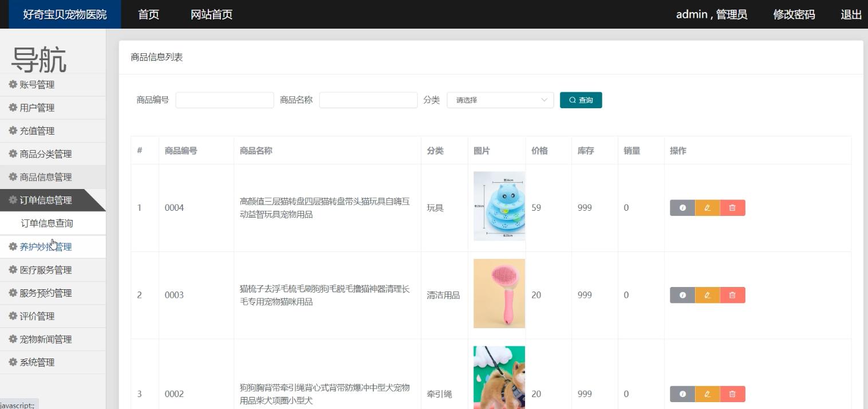Click the trash icon on product 0004 row
The height and width of the screenshot is (409, 868).
click(x=732, y=207)
